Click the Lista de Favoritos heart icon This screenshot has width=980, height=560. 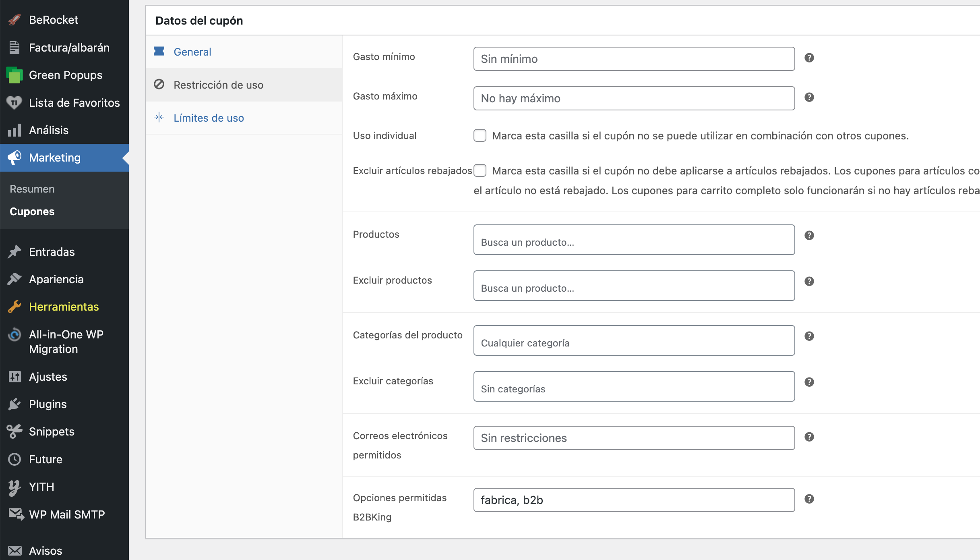tap(14, 103)
